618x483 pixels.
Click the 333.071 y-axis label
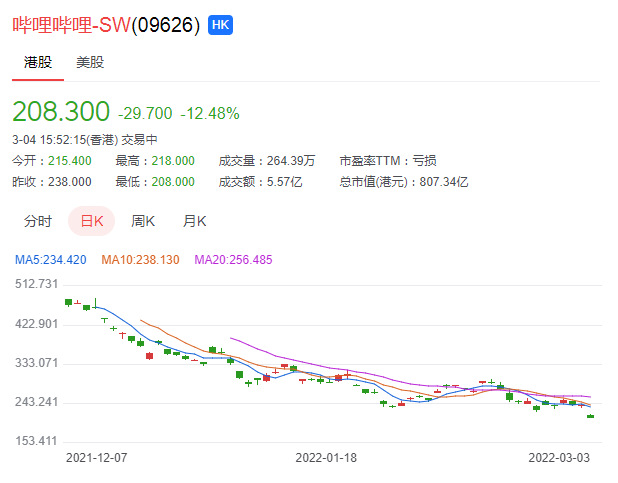pyautogui.click(x=36, y=363)
